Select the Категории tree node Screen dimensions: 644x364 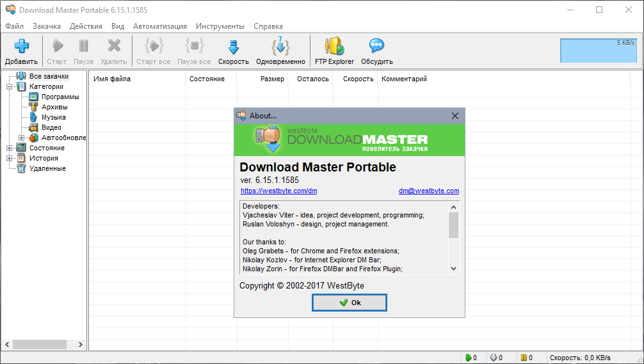(x=46, y=86)
